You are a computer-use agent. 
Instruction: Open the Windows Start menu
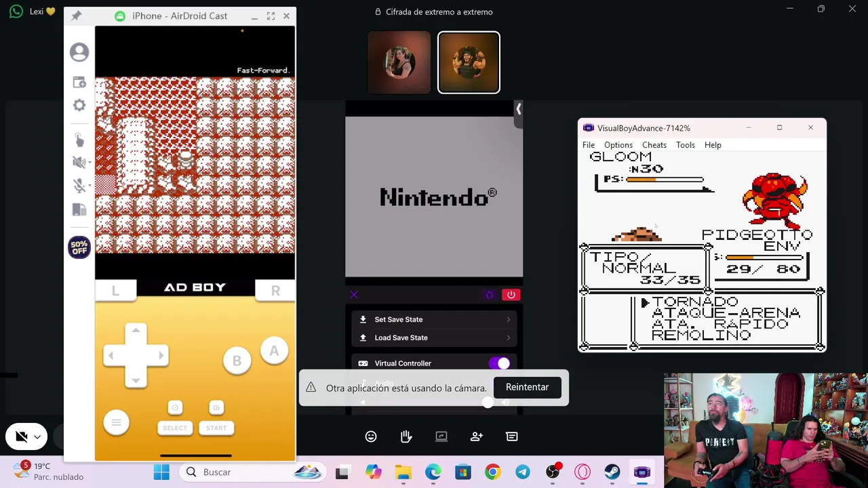point(161,472)
